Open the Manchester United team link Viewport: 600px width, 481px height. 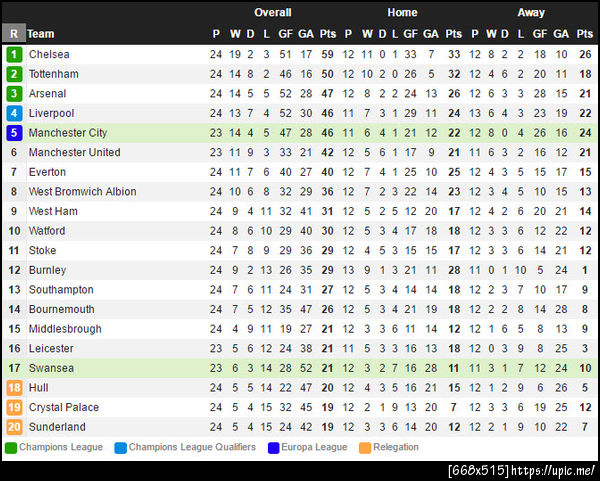(74, 152)
